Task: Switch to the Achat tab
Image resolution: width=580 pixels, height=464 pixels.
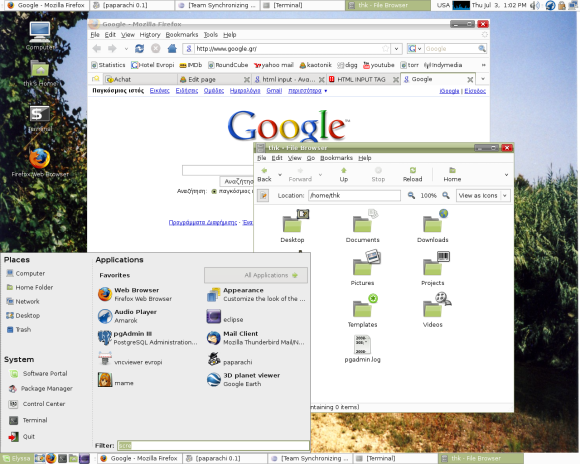Action: pos(140,79)
